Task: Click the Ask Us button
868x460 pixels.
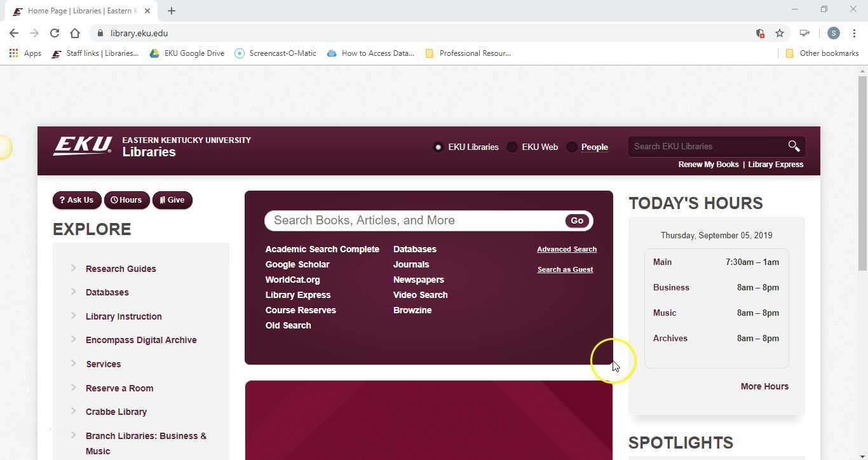Action: click(77, 200)
